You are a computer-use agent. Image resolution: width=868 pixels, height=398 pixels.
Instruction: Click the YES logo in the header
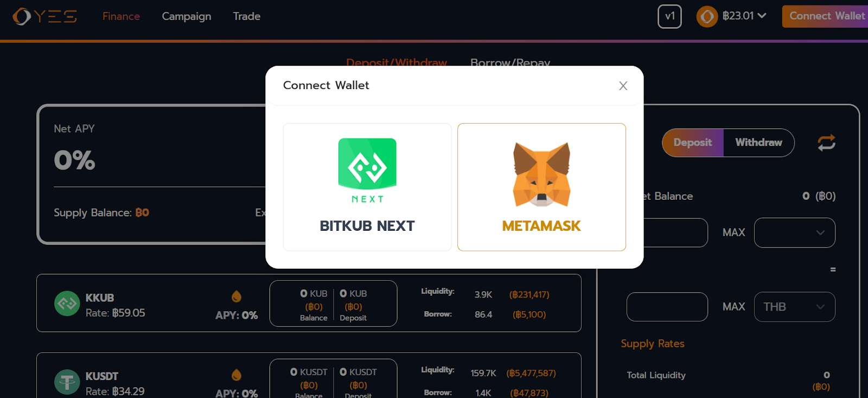click(44, 16)
